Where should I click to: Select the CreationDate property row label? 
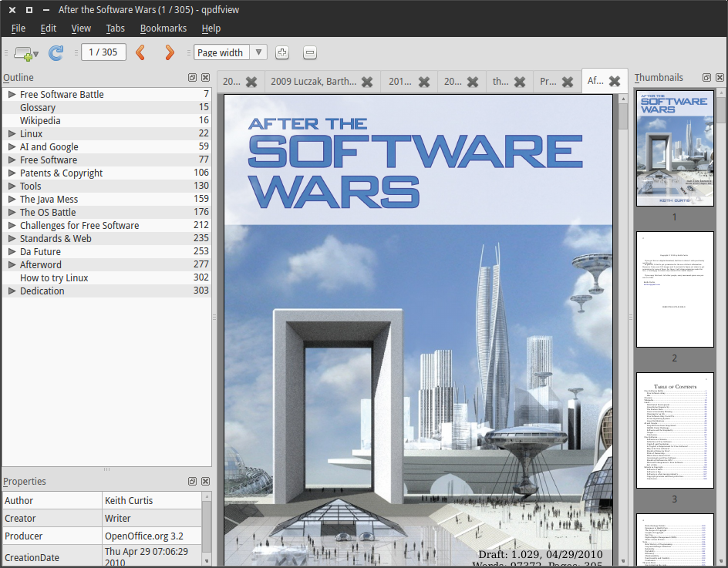[32, 558]
